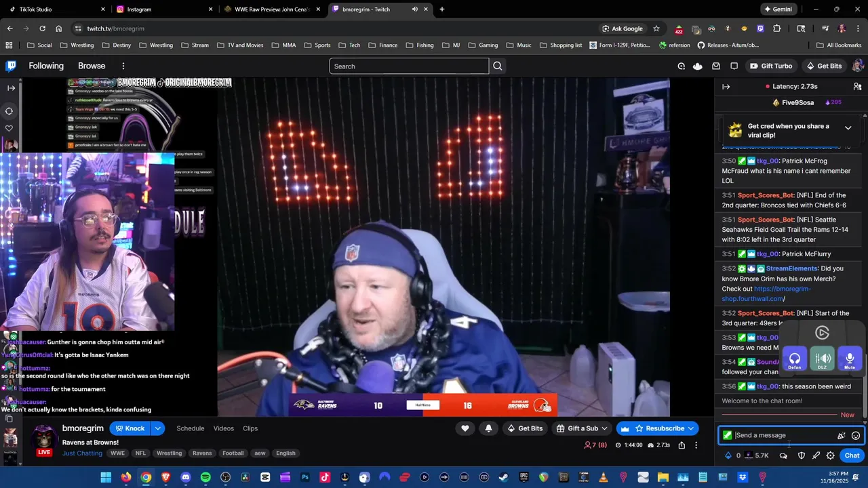Open the chat identity badge icon
This screenshot has width=868, height=488.
[727, 435]
